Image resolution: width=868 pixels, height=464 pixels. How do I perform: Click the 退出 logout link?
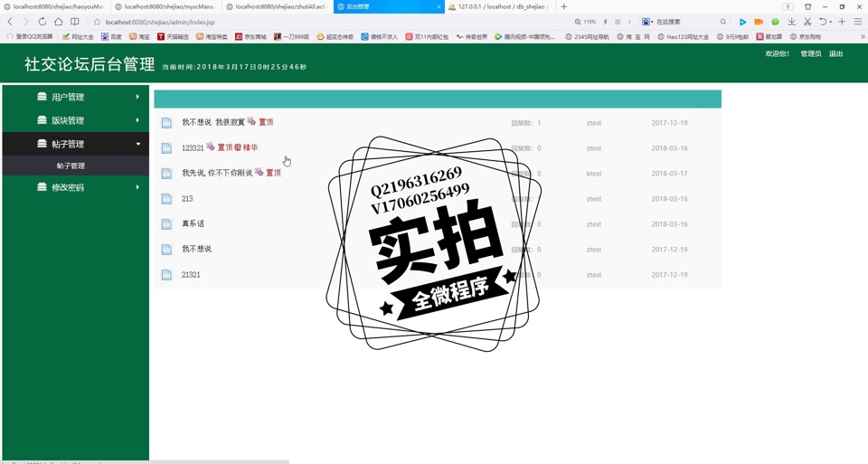pos(836,54)
